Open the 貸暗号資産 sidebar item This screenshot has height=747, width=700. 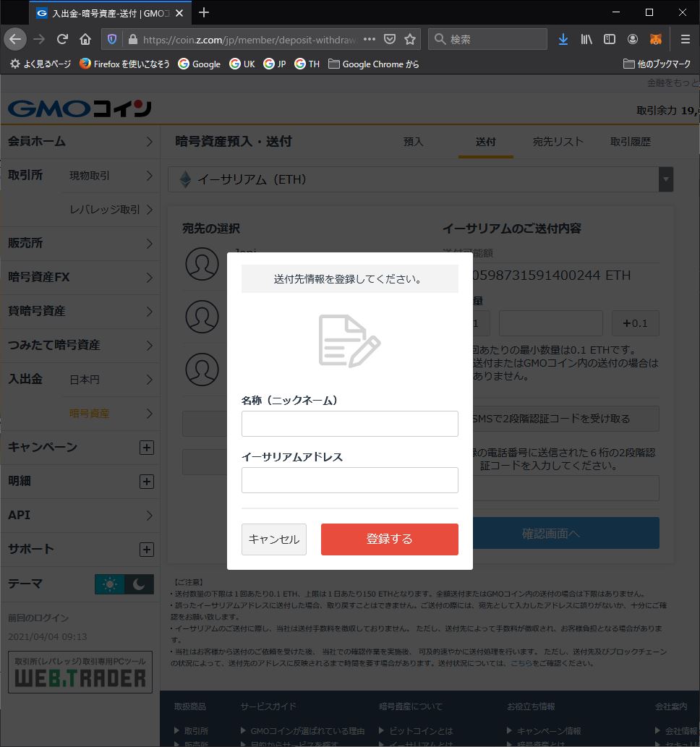point(80,312)
